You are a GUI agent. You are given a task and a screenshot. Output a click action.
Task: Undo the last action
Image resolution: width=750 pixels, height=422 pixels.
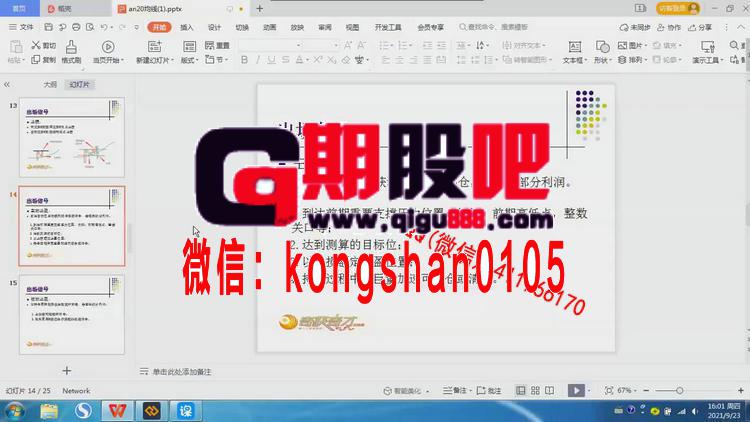click(x=104, y=27)
